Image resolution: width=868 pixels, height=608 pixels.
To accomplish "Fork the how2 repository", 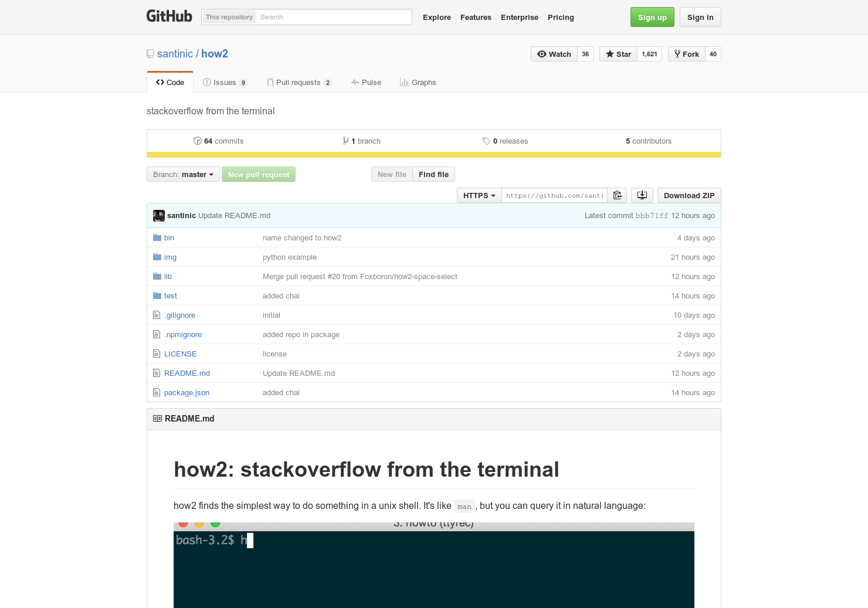I will click(x=686, y=54).
